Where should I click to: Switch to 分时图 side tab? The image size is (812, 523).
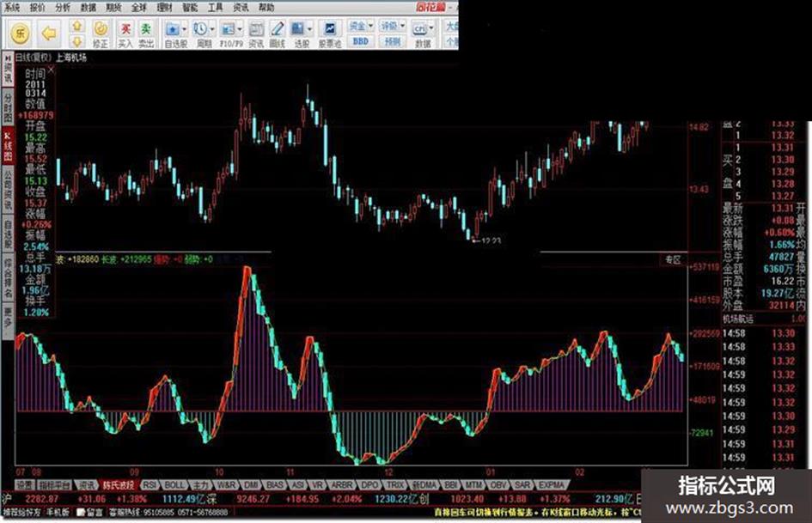tap(8, 108)
